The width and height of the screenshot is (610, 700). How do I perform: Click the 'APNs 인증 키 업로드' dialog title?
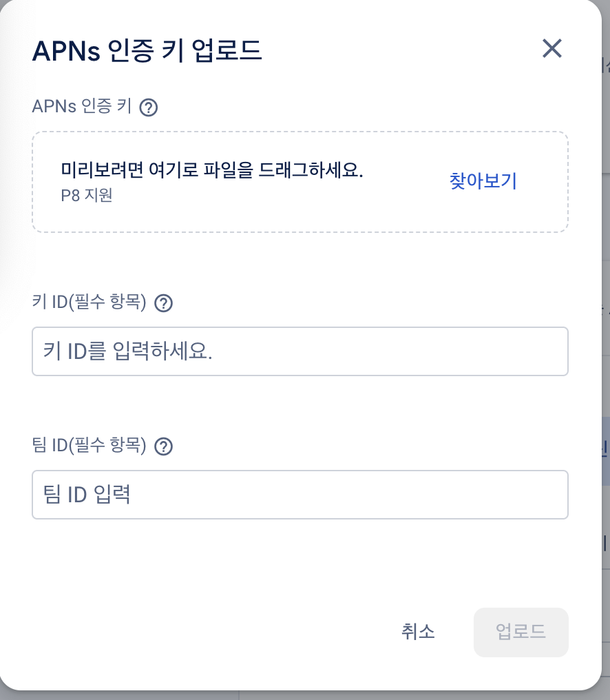coord(147,50)
